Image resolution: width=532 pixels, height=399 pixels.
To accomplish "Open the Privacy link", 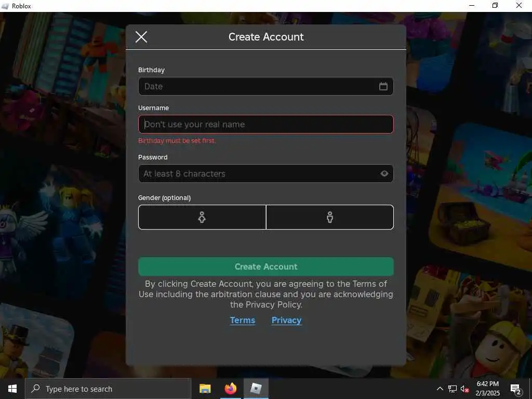I will coord(286,320).
